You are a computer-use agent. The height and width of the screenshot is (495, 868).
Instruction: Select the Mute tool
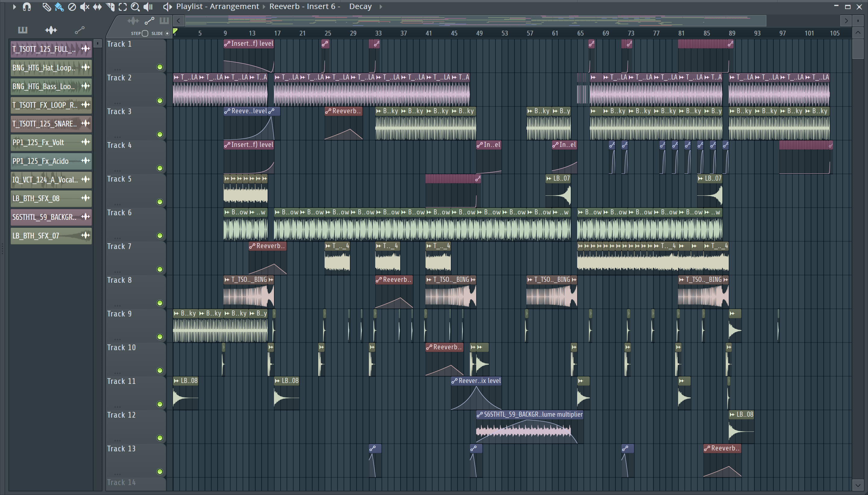pos(84,7)
